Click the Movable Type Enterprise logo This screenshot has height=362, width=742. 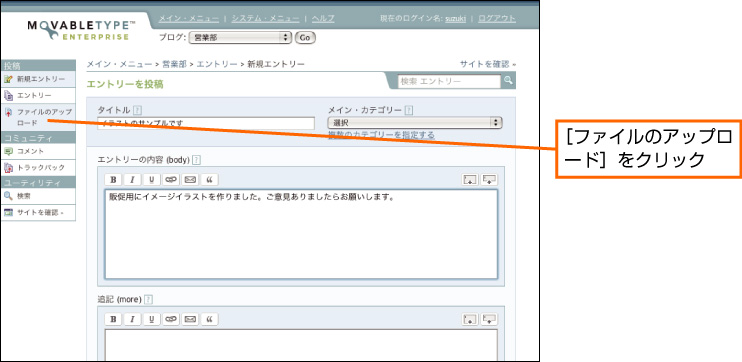pos(80,30)
